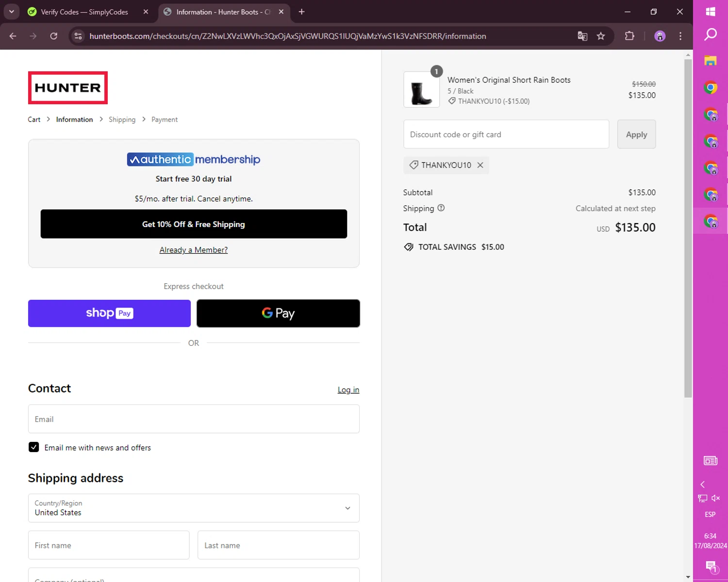Screen dimensions: 728x582
Task: Click the Women's Original Short Rain Boots title
Action: click(509, 80)
